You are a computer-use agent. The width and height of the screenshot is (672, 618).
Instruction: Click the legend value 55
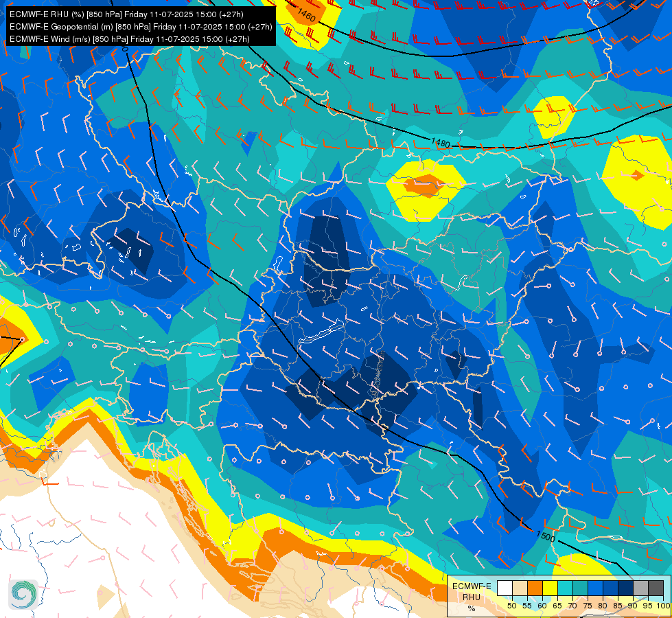527,606
